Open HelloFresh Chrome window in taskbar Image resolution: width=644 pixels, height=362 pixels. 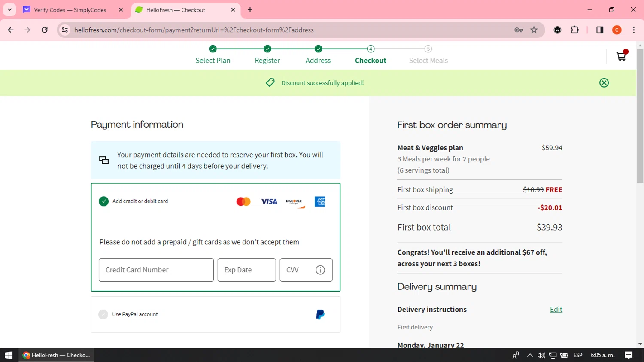[56, 355]
